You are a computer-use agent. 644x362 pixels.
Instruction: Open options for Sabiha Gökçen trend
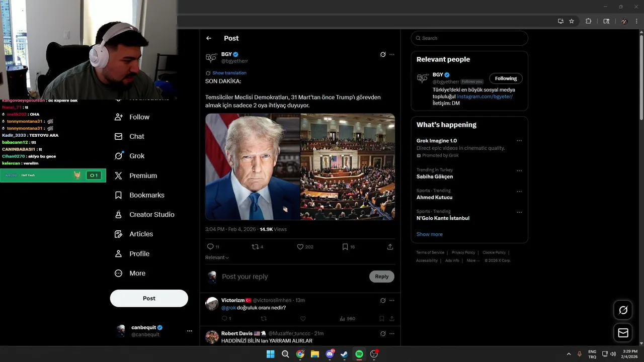tap(519, 171)
